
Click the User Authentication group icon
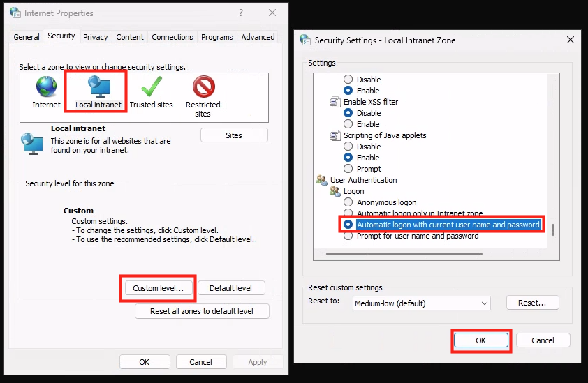pos(322,180)
